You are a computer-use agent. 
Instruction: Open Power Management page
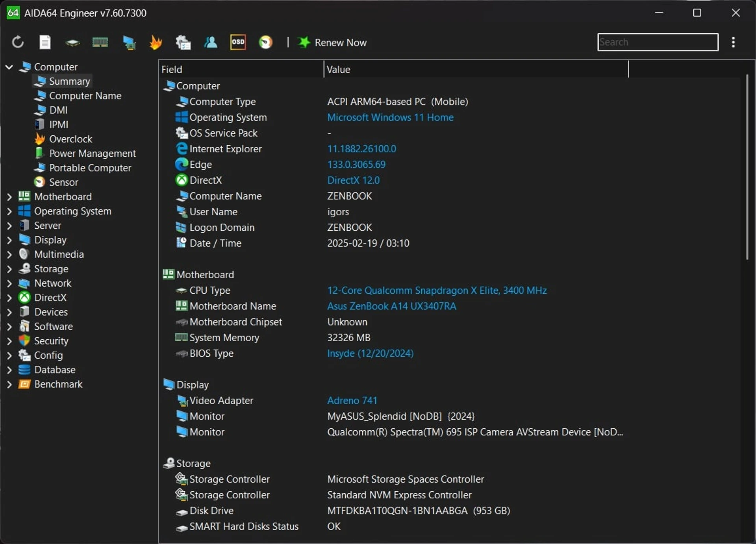click(x=92, y=154)
